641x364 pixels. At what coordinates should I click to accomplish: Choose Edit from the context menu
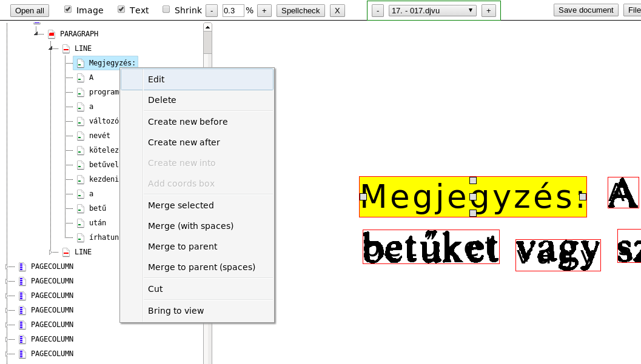(156, 79)
